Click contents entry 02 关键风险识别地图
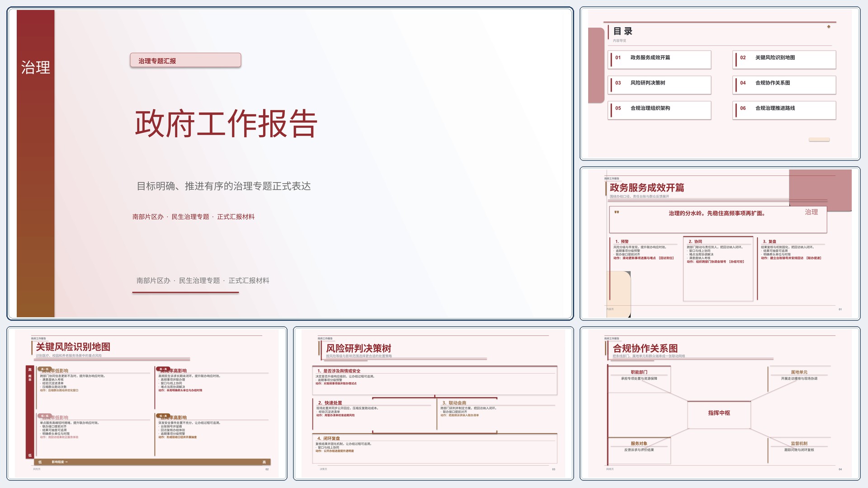Viewport: 868px width, 488px height. pyautogui.click(x=784, y=59)
